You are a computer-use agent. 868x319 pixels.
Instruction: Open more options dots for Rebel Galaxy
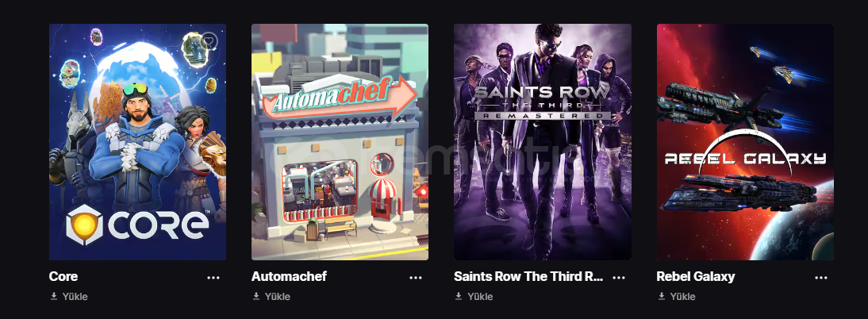point(821,278)
